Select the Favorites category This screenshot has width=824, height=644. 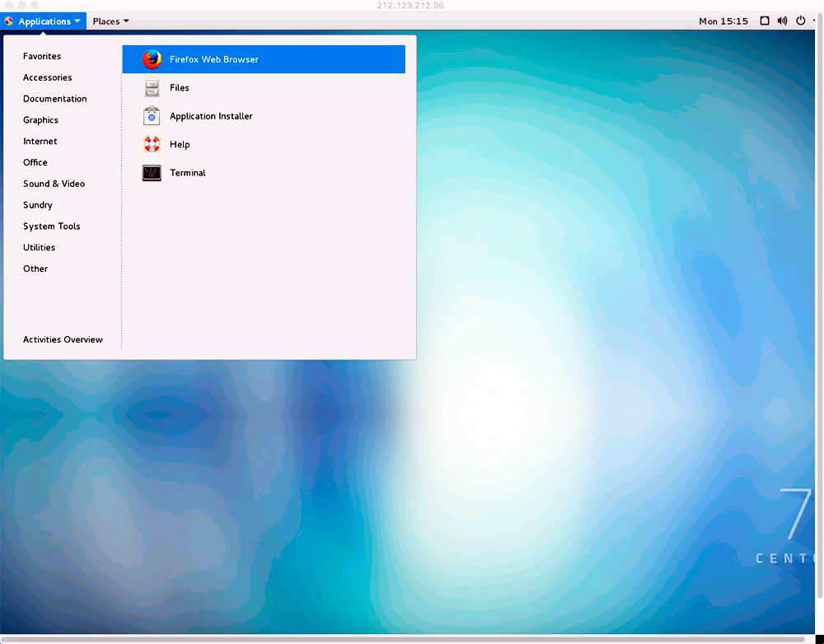click(42, 56)
